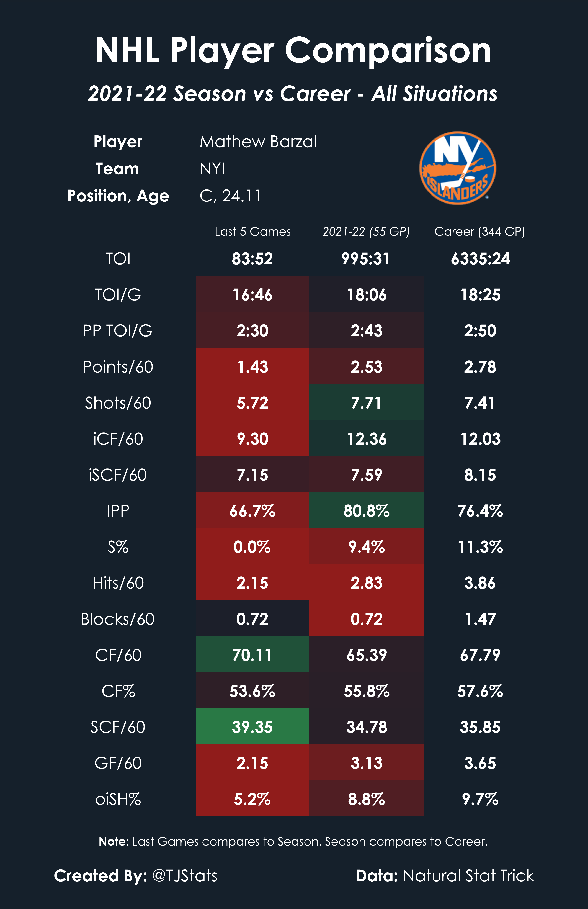Click the NHL Player Comparison title
588x909 pixels.
pos(293,51)
